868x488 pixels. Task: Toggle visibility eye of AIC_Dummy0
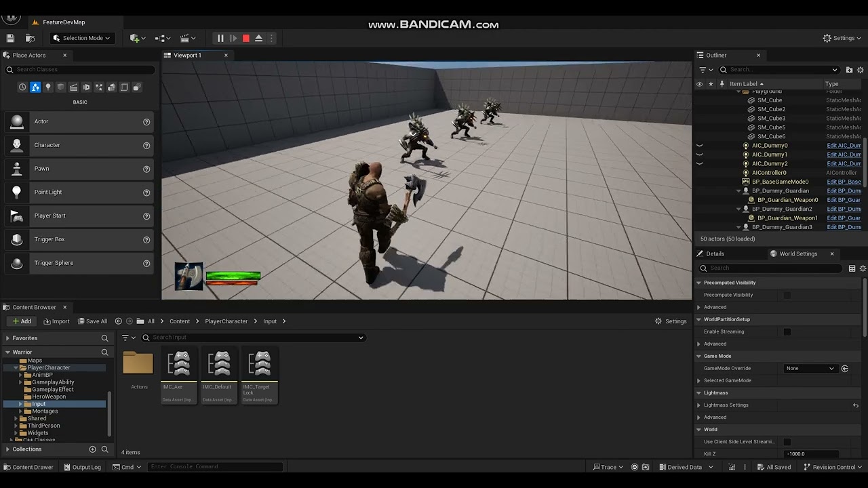coord(699,146)
